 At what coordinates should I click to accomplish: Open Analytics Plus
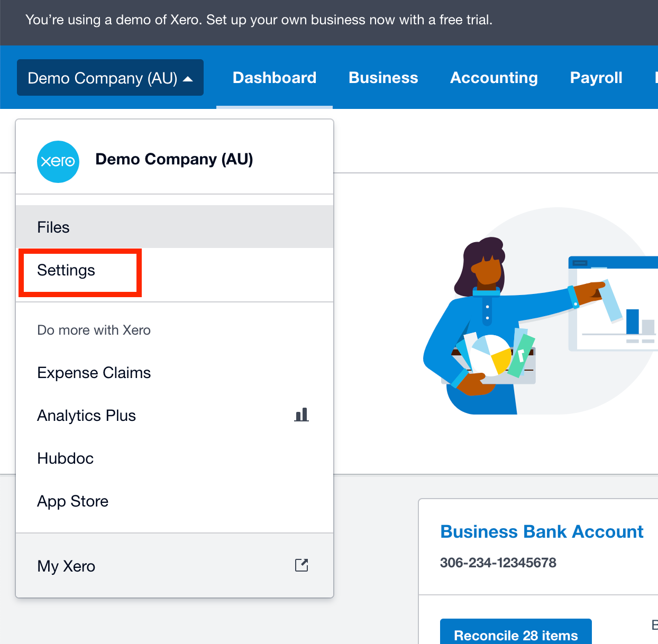click(175, 416)
